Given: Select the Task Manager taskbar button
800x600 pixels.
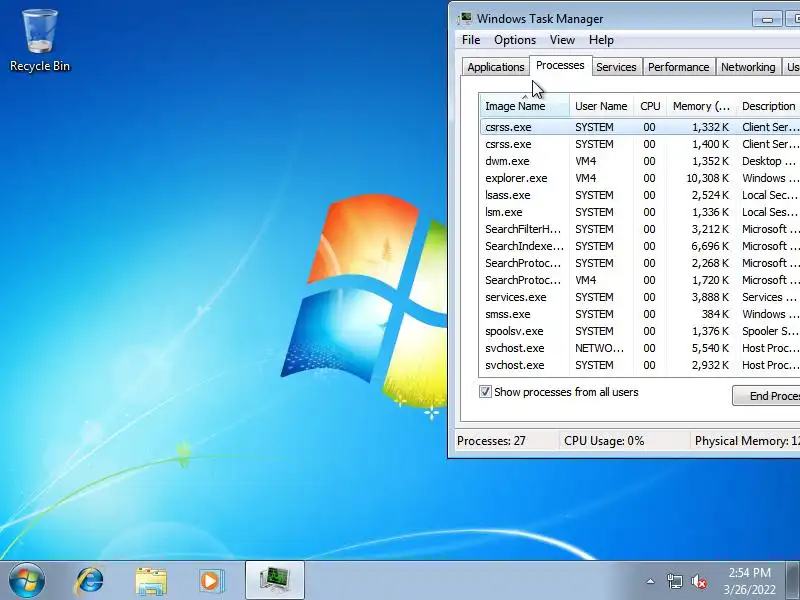Looking at the screenshot, I should click(x=274, y=581).
